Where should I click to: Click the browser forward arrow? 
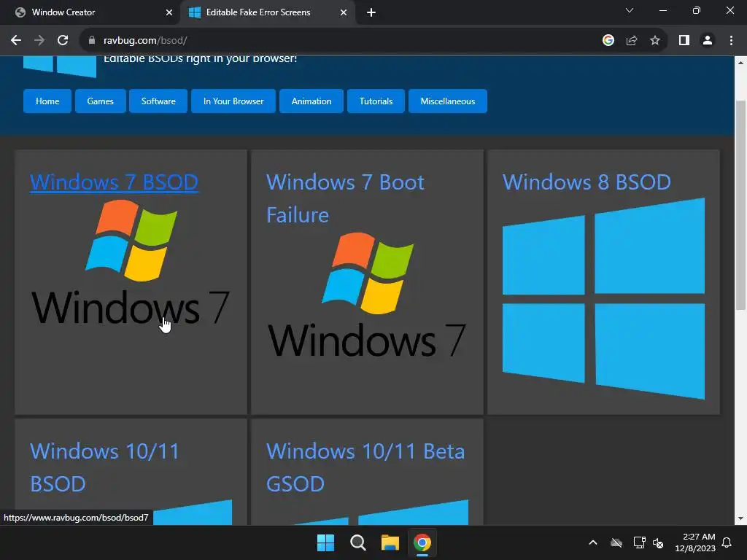(x=39, y=41)
